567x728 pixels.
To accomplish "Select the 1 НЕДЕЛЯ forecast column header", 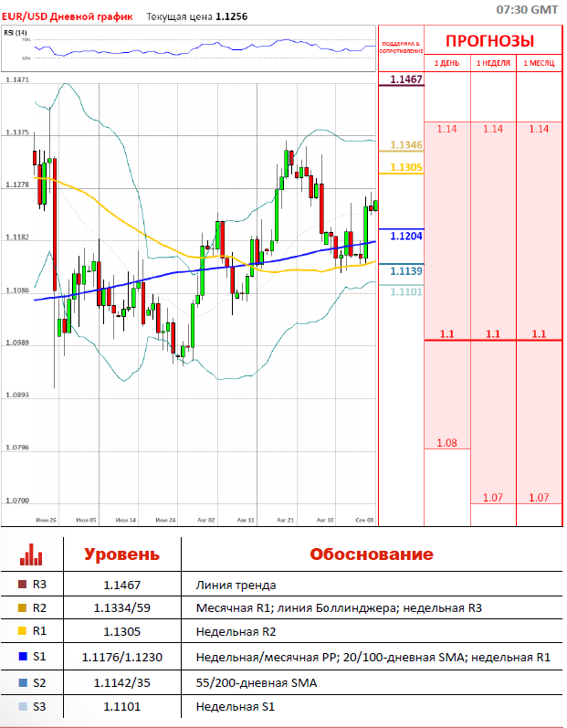I will pyautogui.click(x=493, y=63).
